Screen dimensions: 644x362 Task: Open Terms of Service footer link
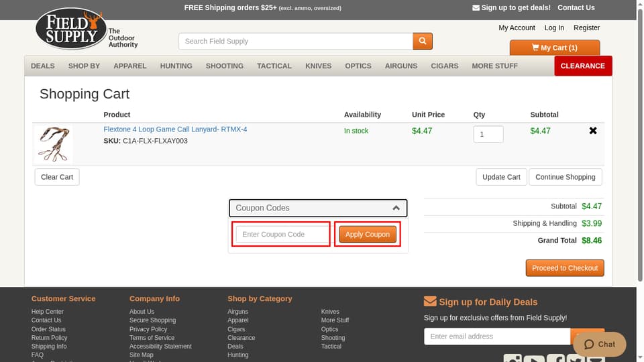[152, 338]
